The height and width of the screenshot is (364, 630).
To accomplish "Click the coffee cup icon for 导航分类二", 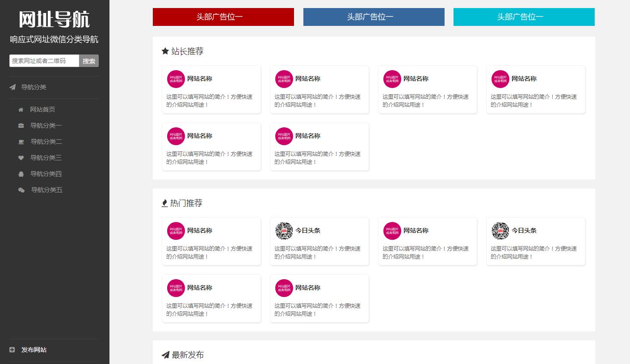I will (x=21, y=142).
